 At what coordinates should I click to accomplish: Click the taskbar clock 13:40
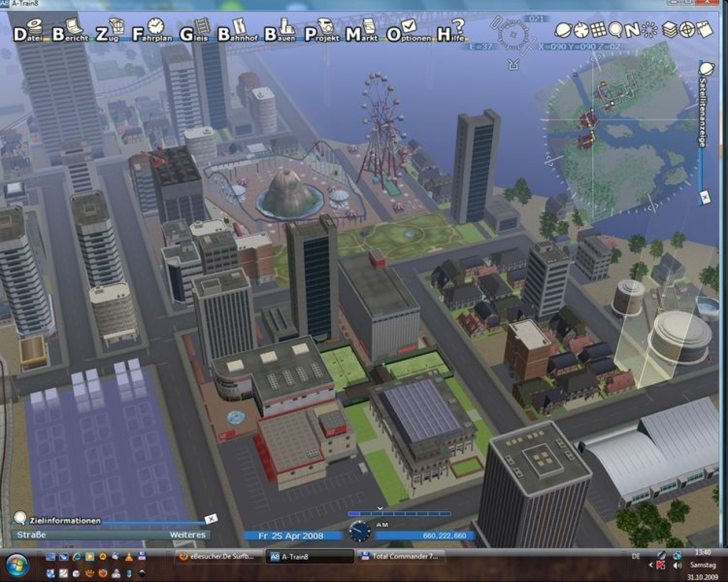click(x=702, y=552)
